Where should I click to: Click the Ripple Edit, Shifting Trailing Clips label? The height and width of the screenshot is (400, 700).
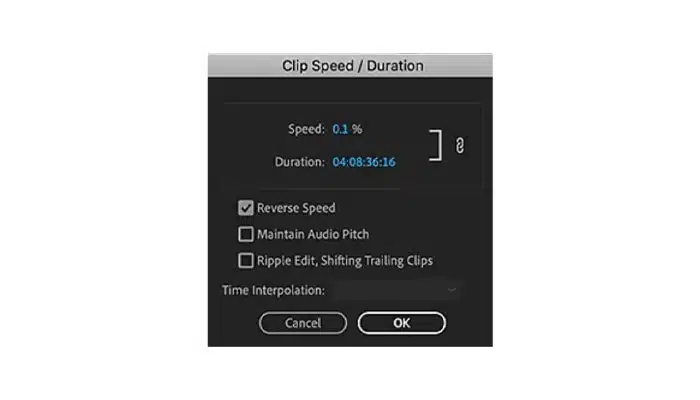345,261
